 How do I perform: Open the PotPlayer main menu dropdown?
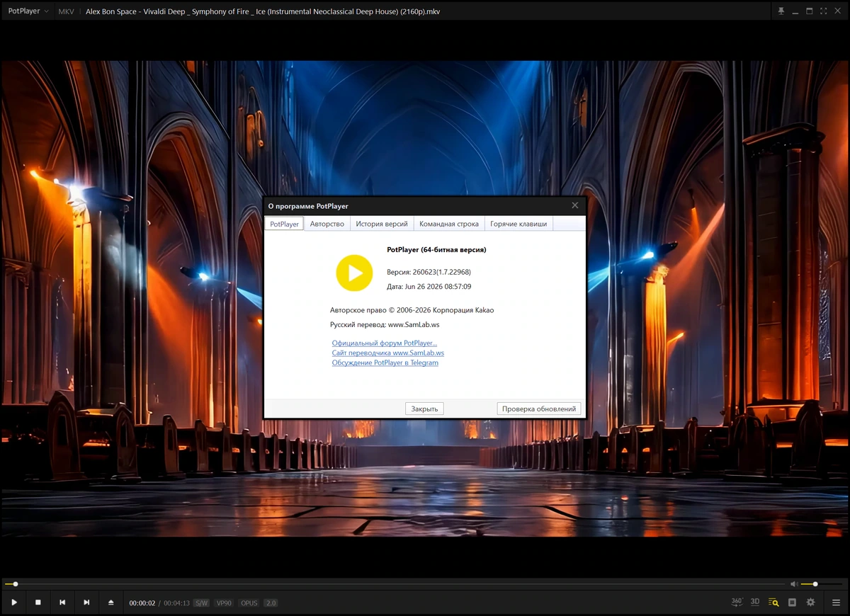pyautogui.click(x=28, y=11)
